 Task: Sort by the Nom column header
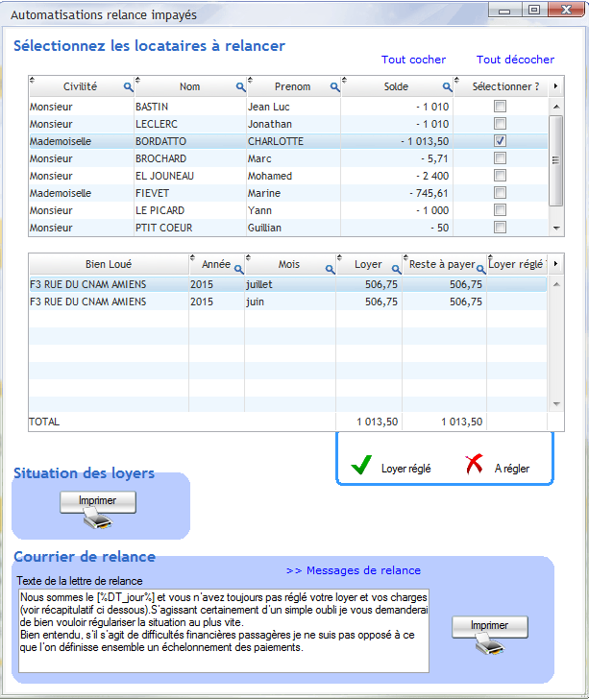coord(189,86)
